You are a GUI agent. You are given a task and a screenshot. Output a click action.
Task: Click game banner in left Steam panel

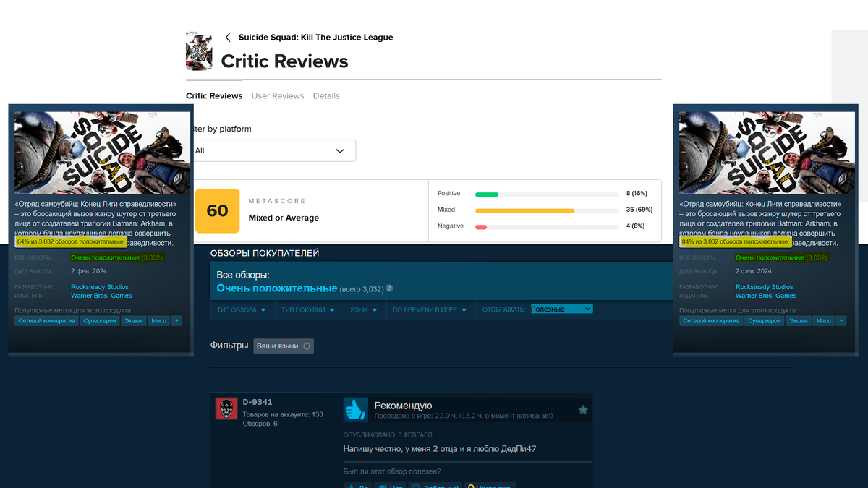[102, 153]
